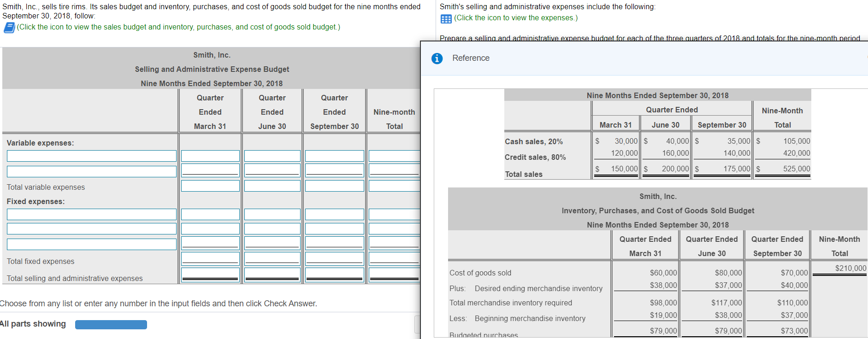Click second fixed expense June 30 input
This screenshot has height=339, width=868.
pos(272,228)
